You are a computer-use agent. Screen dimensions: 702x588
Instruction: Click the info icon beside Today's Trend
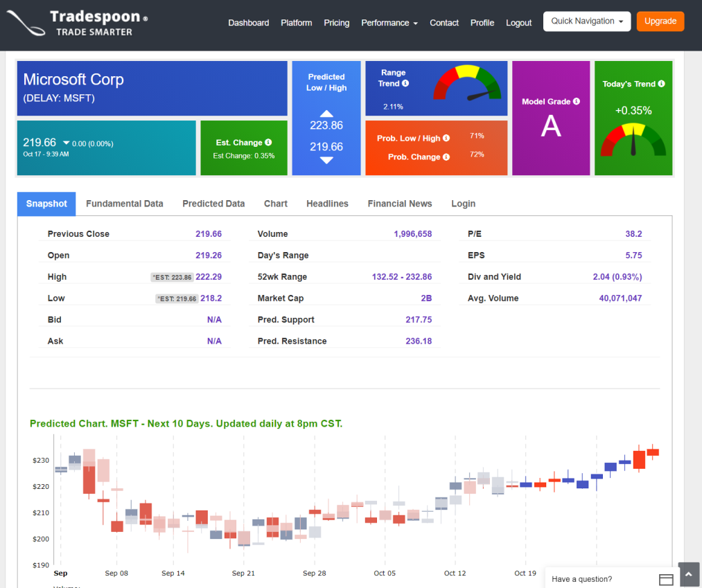[662, 84]
